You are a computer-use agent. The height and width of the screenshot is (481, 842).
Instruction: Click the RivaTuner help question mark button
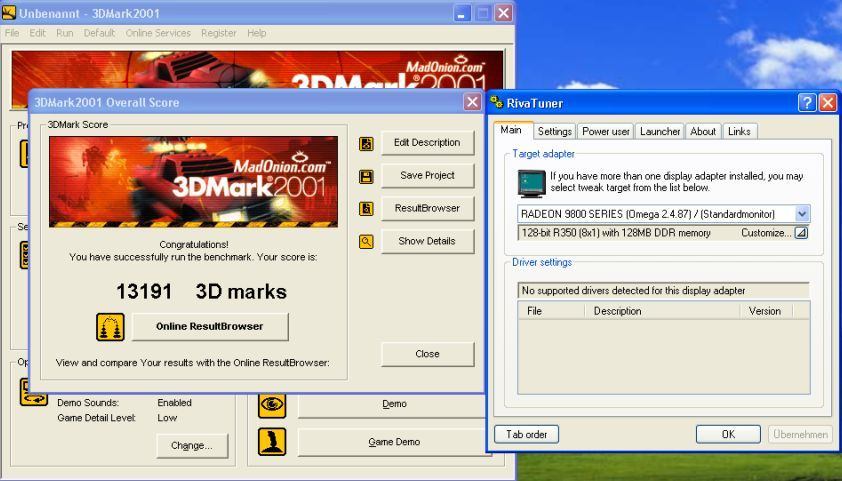point(807,103)
